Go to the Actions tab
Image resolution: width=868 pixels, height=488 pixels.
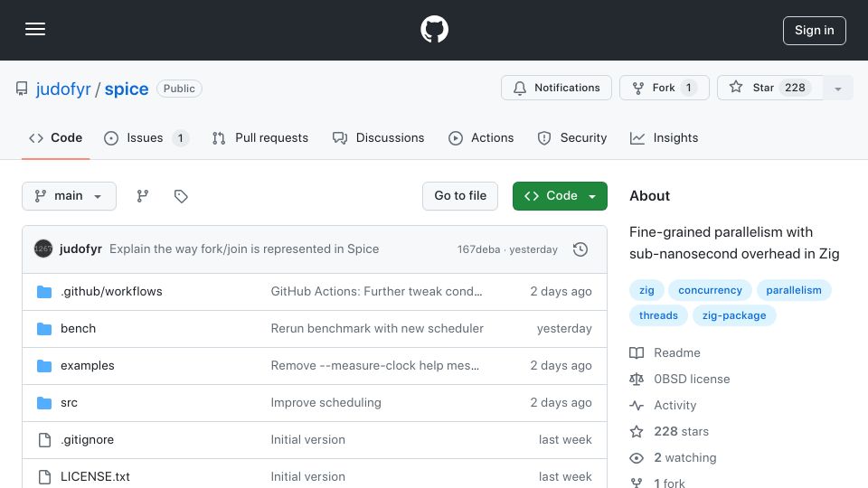[x=481, y=137]
